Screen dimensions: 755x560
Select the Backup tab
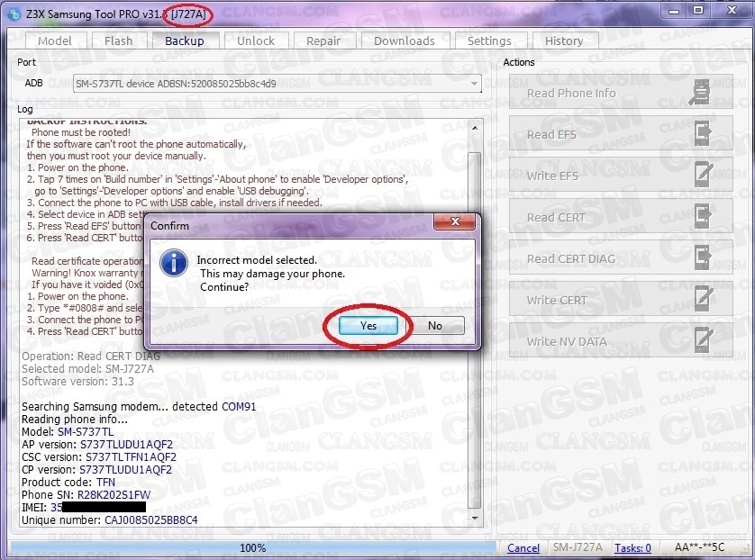click(x=185, y=41)
